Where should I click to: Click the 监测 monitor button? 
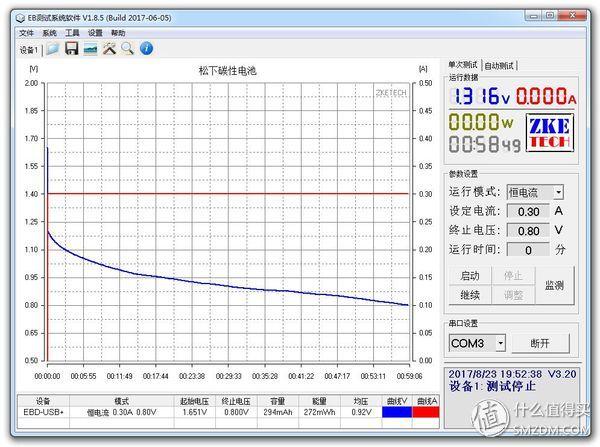point(554,285)
